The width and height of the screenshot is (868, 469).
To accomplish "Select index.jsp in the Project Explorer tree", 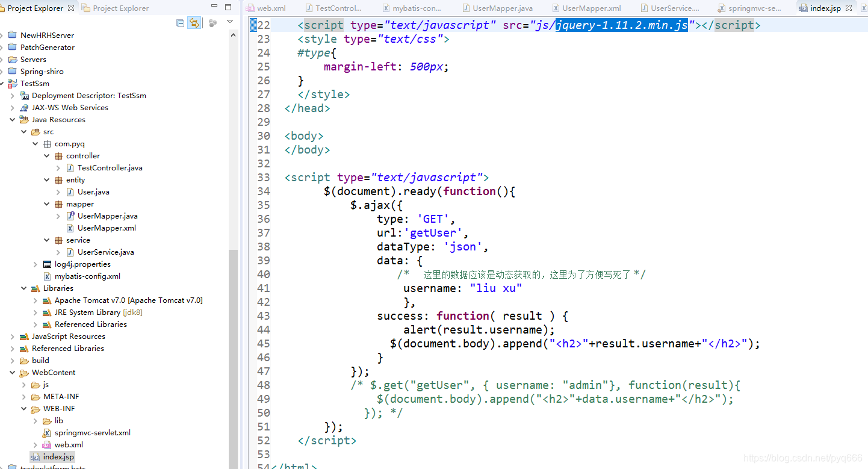I will point(58,456).
